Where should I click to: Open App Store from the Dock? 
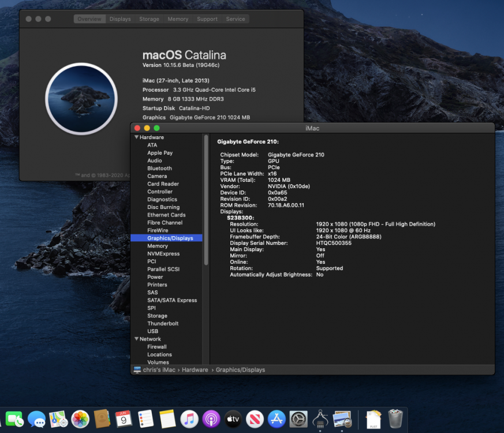tap(277, 419)
